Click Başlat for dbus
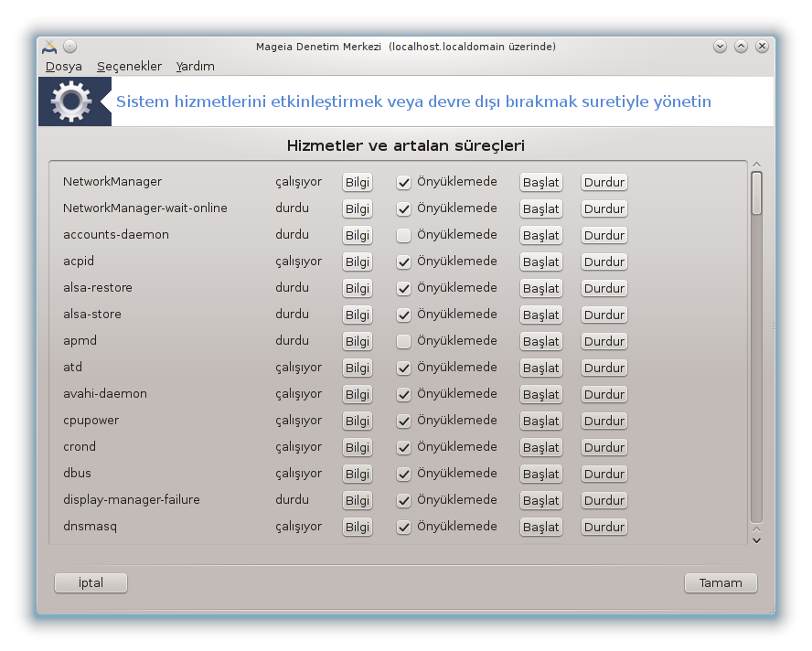Screen dimensions: 812x651 541,474
